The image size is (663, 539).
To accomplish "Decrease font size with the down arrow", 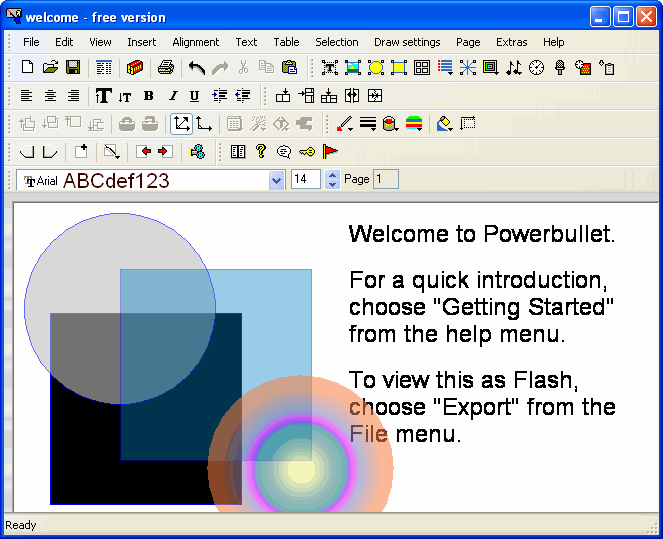I will click(333, 185).
